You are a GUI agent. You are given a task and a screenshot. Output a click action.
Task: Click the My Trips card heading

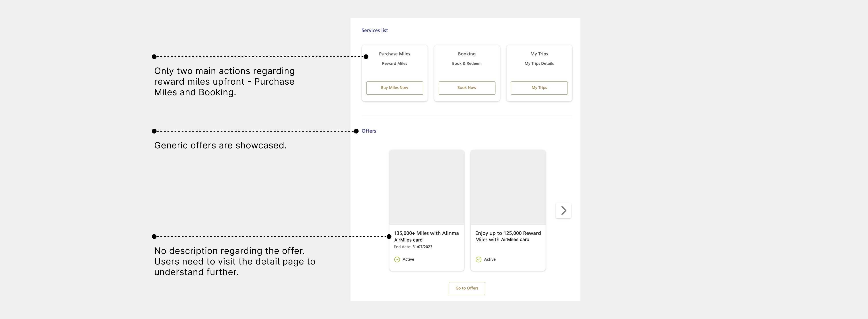click(539, 54)
